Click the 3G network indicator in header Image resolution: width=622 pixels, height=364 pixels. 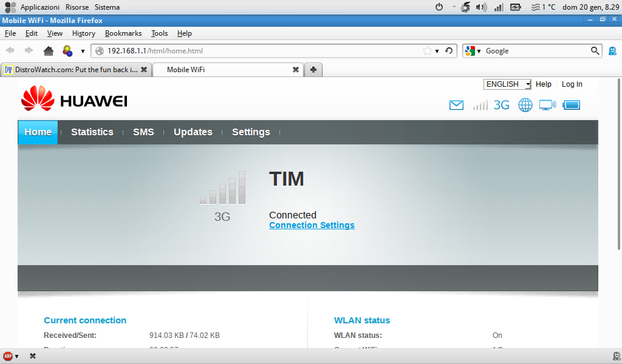501,105
